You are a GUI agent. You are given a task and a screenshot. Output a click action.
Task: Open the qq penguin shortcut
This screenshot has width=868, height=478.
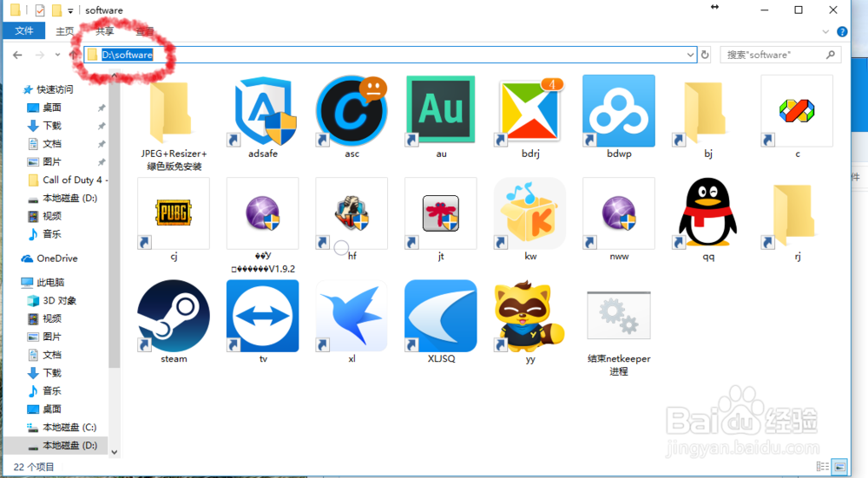point(708,213)
